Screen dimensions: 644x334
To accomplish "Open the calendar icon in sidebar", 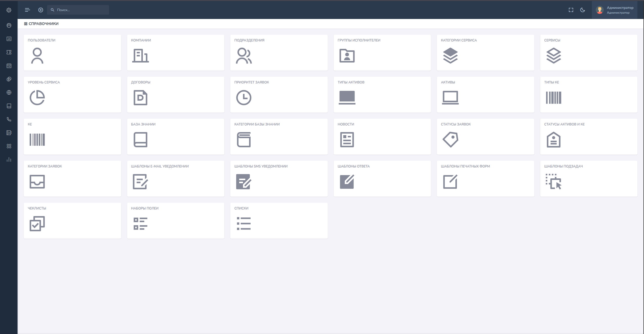I will click(x=9, y=66).
